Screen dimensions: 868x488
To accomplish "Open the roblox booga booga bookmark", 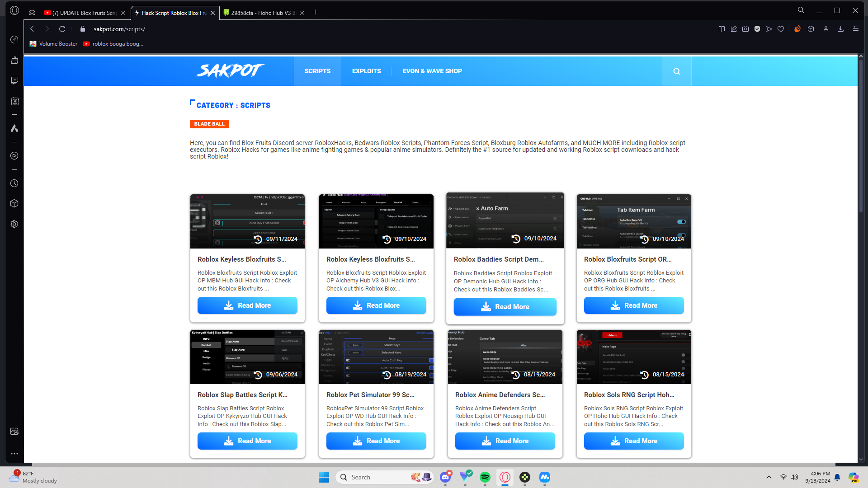I will point(113,44).
